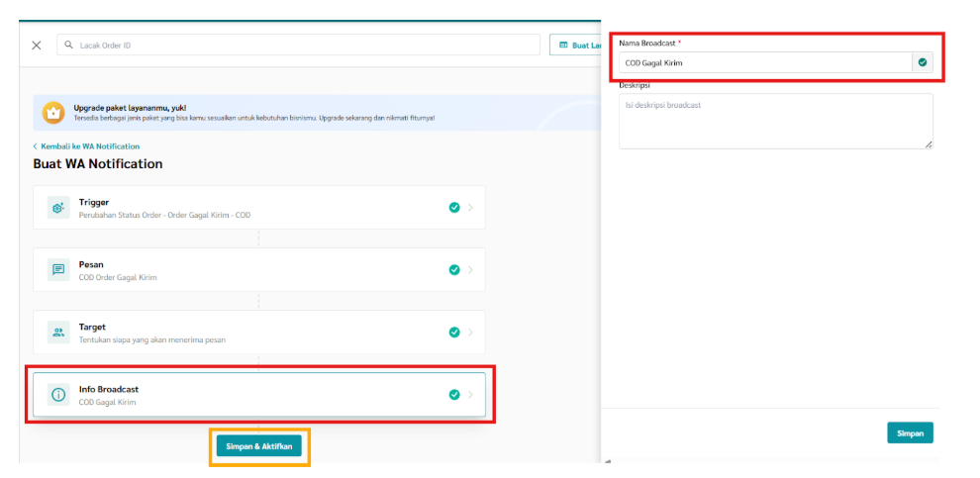Screen dimensions: 980x478
Task: Click the Target people icon
Action: (58, 333)
